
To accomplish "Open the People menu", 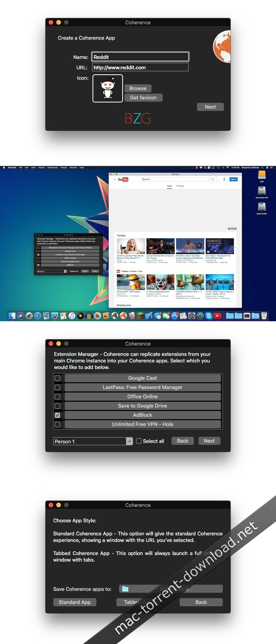I will [x=64, y=168].
